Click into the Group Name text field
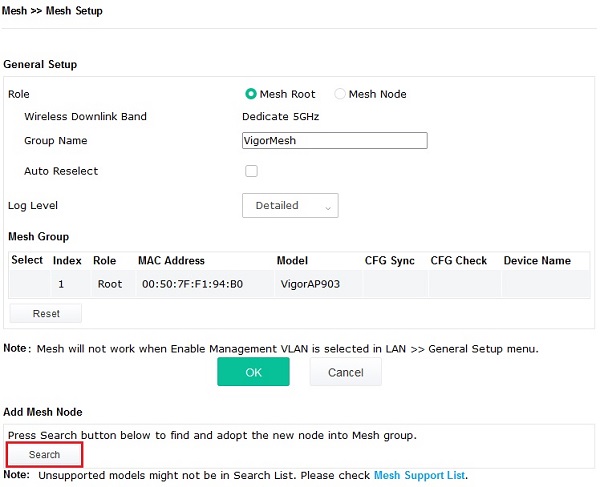This screenshot has width=600, height=487. tap(335, 140)
